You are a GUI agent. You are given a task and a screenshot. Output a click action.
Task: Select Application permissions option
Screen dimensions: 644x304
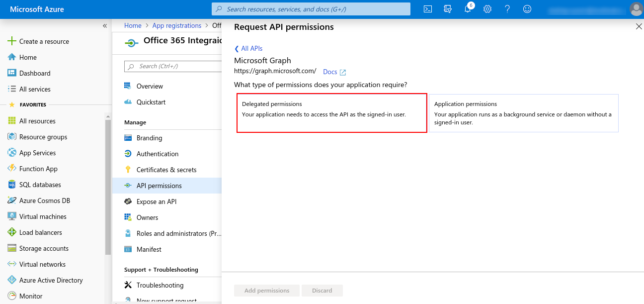(x=523, y=113)
